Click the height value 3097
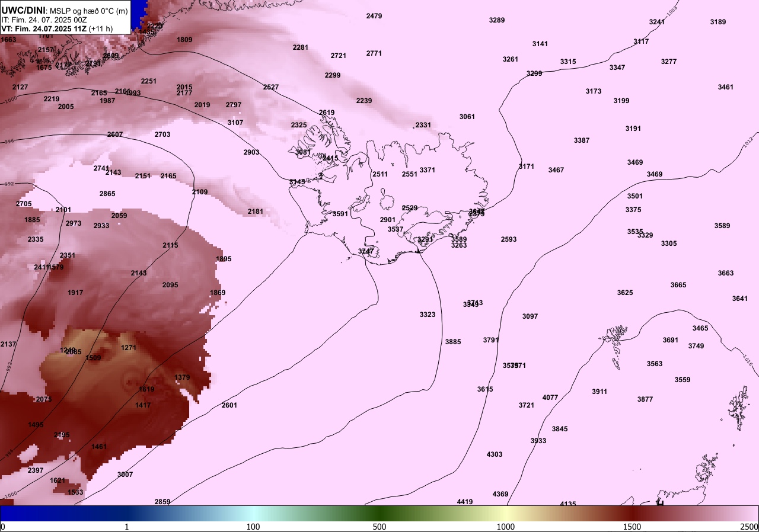Viewport: 759px width, 532px height. point(530,316)
